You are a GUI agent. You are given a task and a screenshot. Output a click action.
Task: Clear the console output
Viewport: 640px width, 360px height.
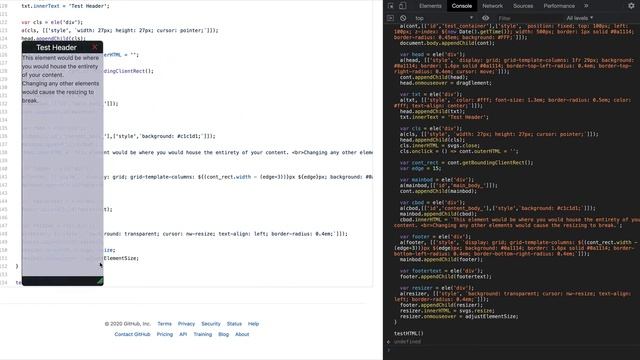[x=403, y=18]
